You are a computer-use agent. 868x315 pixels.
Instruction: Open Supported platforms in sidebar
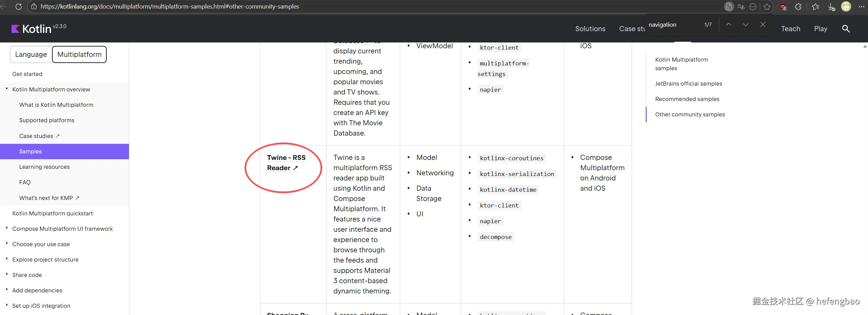pos(47,120)
